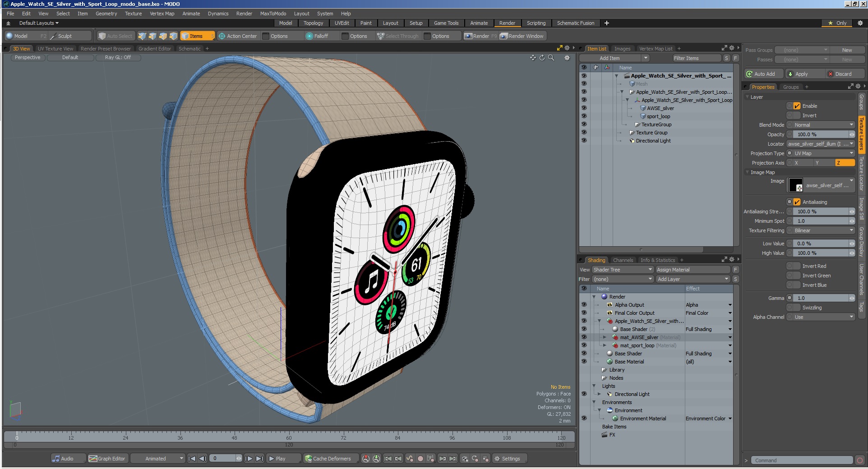Hide AWSE_silver item visibility eye
Screen dimensions: 868x469
point(584,108)
